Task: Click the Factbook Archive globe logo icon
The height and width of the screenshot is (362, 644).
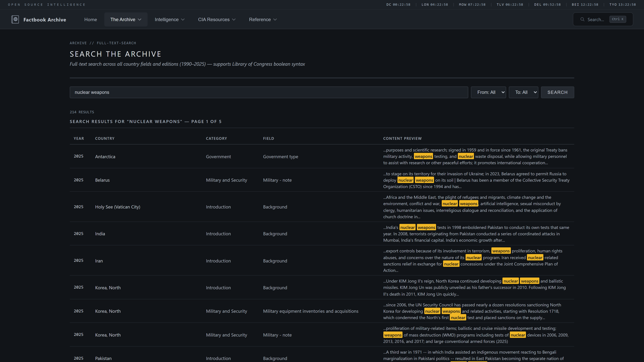Action: click(15, 19)
